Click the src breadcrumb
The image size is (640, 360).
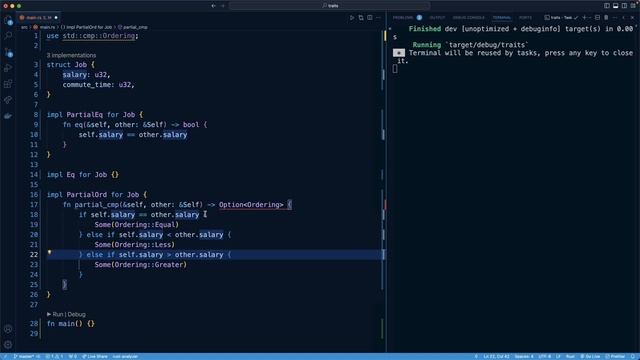coord(24,27)
